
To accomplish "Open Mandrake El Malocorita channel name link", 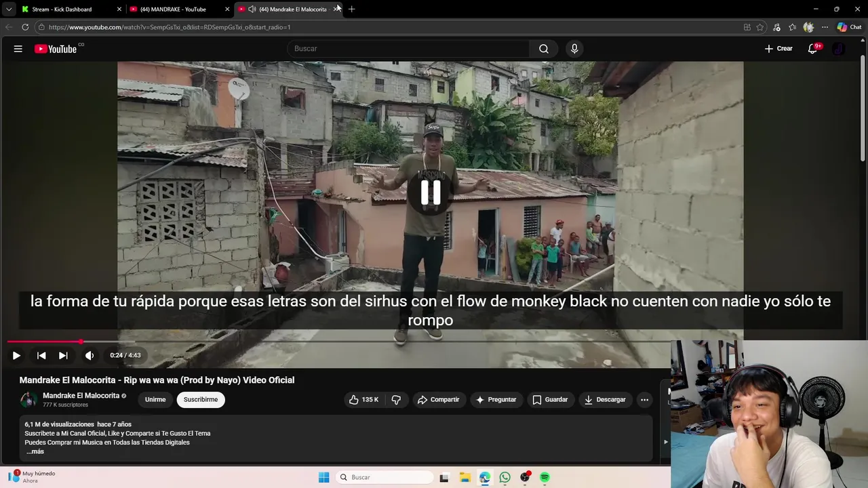I will [81, 396].
